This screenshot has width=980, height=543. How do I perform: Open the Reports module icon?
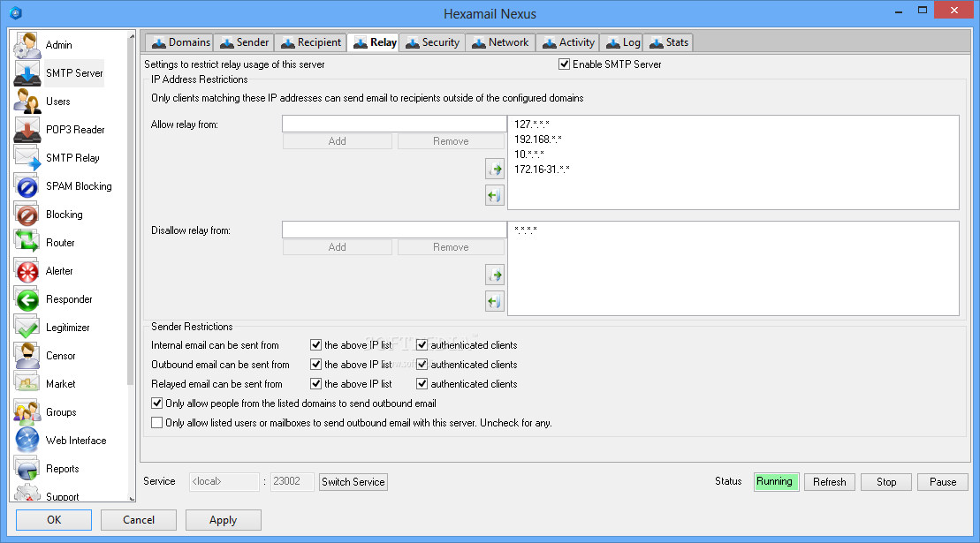(27, 469)
